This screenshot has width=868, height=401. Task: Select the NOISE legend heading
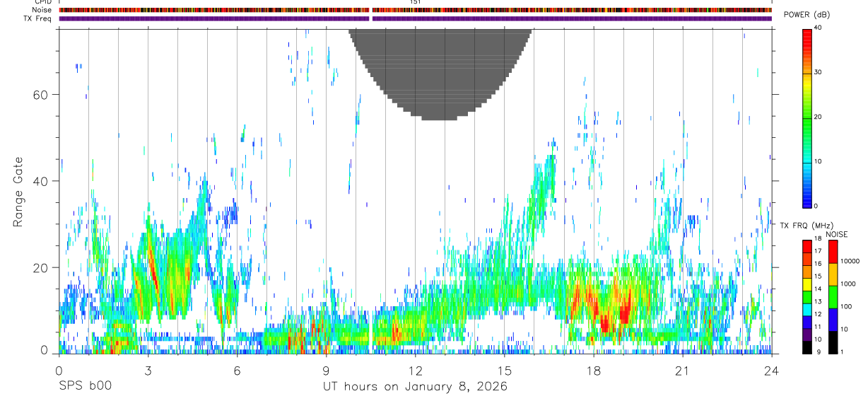point(836,234)
